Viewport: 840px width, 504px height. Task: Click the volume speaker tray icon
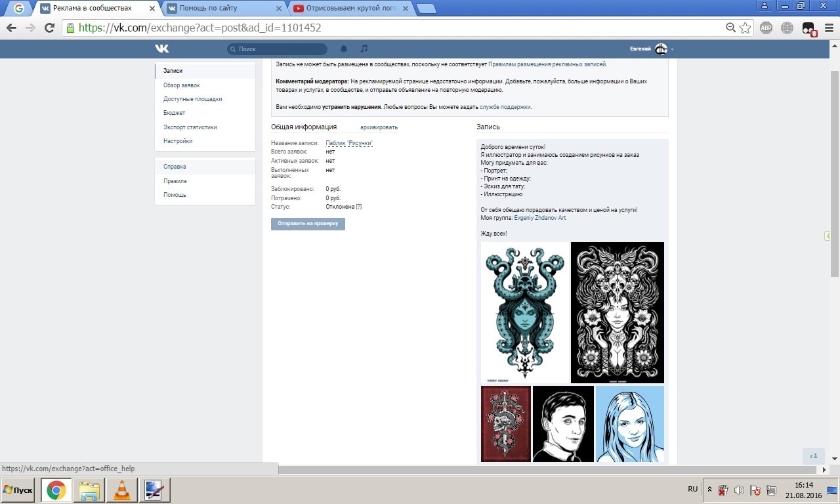[x=739, y=490]
